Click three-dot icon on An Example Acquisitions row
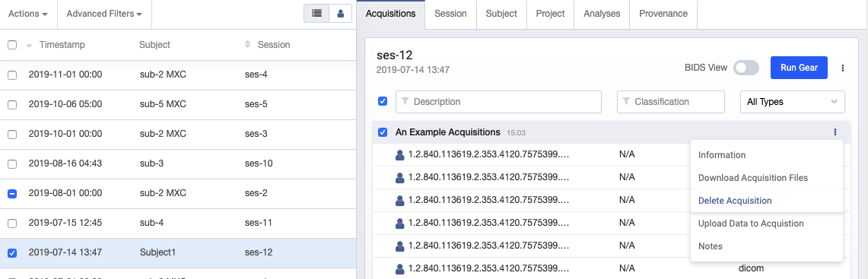The image size is (868, 279). 835,132
